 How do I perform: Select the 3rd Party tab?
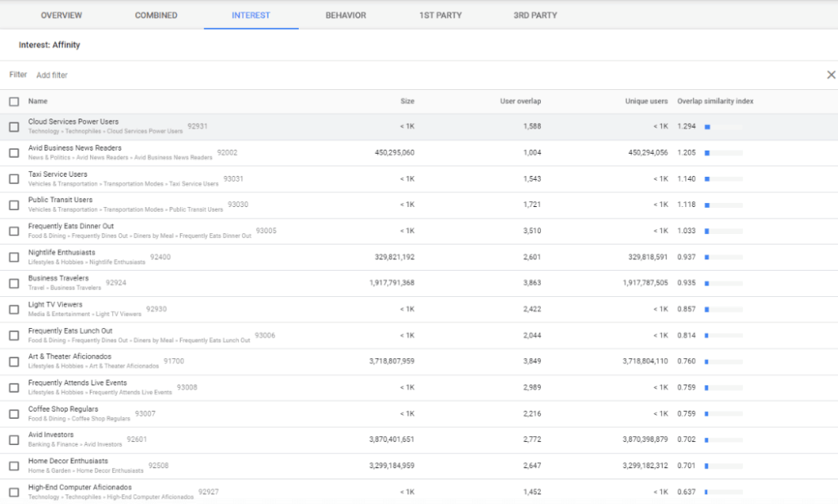click(x=535, y=16)
